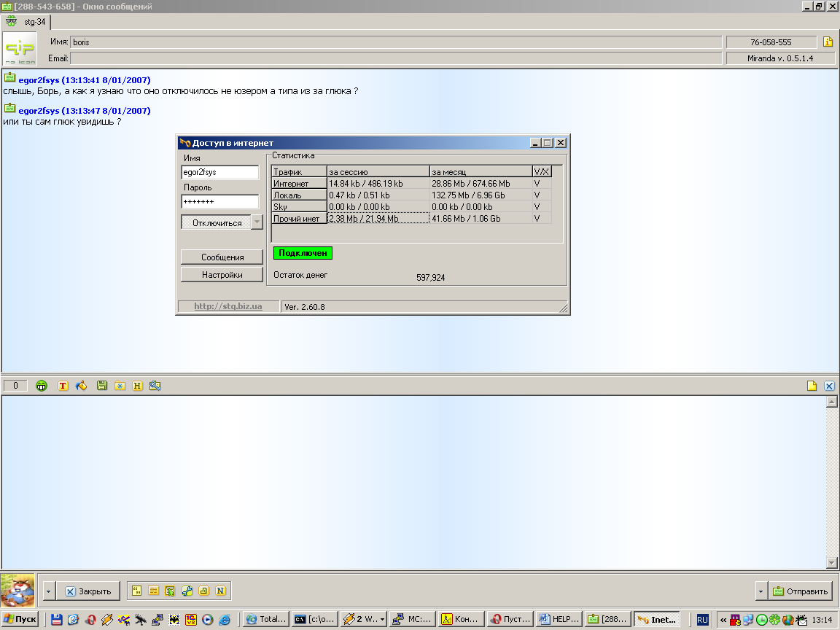Click the Пароль password input field
Screen dimensions: 840x630
pyautogui.click(x=219, y=201)
